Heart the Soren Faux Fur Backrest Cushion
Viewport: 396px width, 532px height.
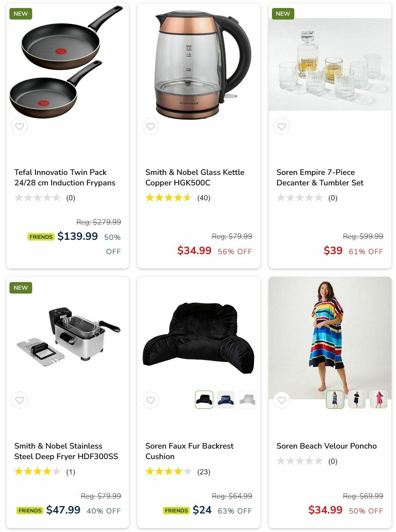pos(151,400)
